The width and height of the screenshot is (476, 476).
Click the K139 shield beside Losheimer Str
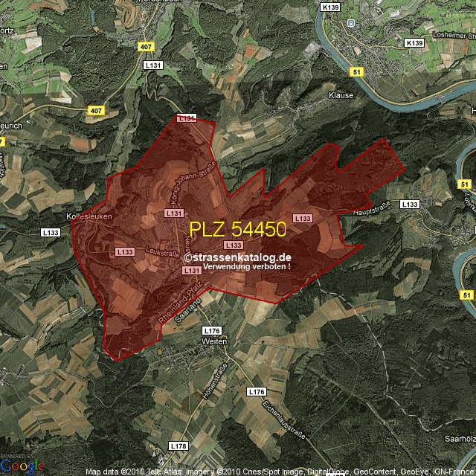pyautogui.click(x=414, y=44)
